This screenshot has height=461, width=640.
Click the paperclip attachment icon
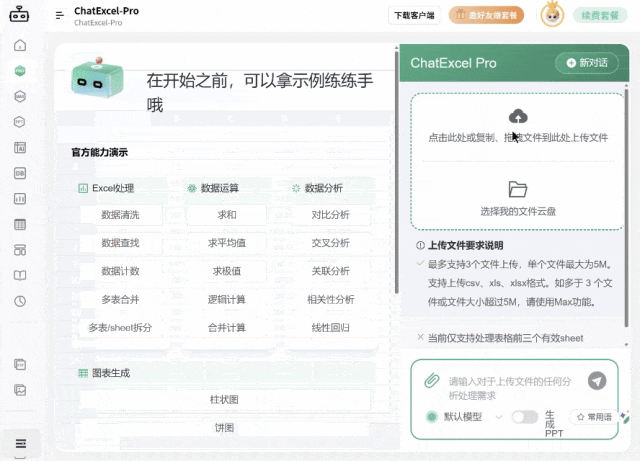tap(432, 380)
